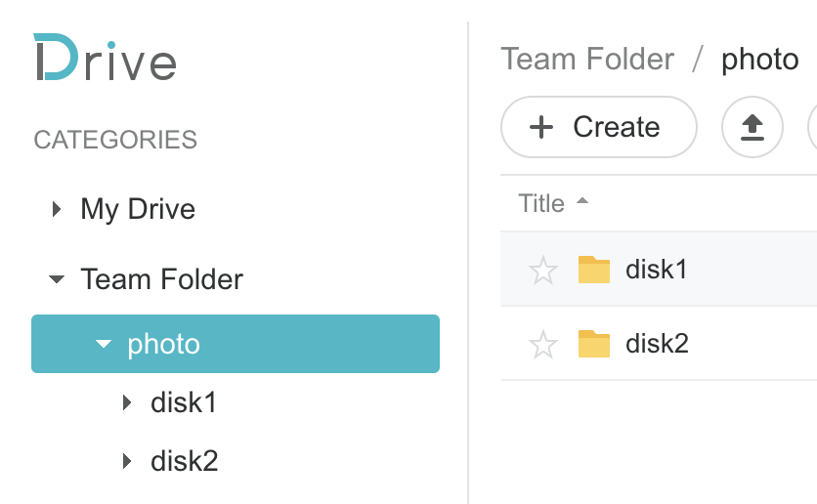Screen dimensions: 817x504
Task: Click the Create button
Action: (599, 127)
